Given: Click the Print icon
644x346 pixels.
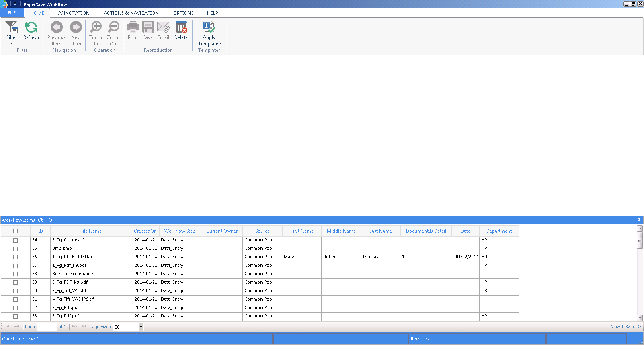Looking at the screenshot, I should (133, 27).
